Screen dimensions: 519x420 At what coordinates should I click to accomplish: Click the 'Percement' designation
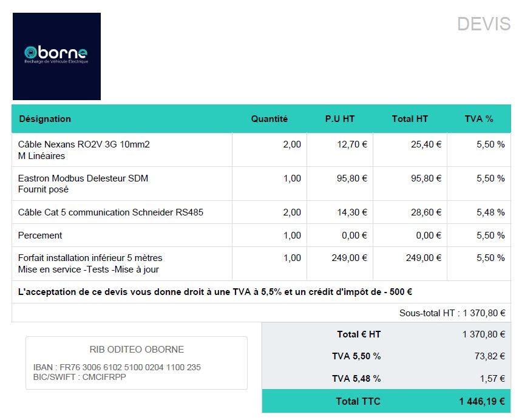[40, 235]
